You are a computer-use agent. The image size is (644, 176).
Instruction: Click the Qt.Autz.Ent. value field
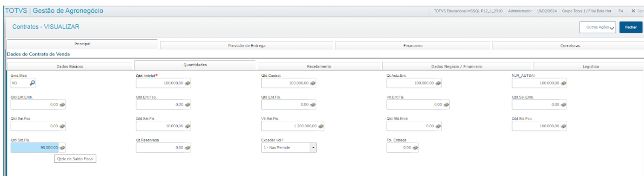411,83
